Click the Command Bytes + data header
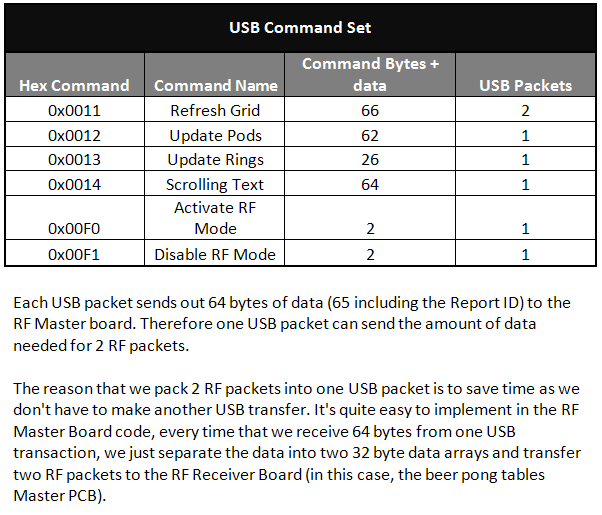 [370, 75]
